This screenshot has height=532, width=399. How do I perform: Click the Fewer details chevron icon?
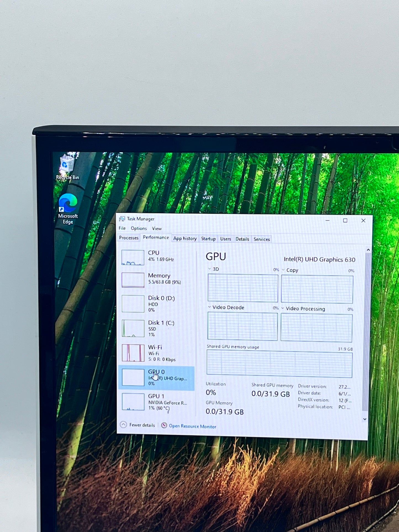[x=123, y=425]
